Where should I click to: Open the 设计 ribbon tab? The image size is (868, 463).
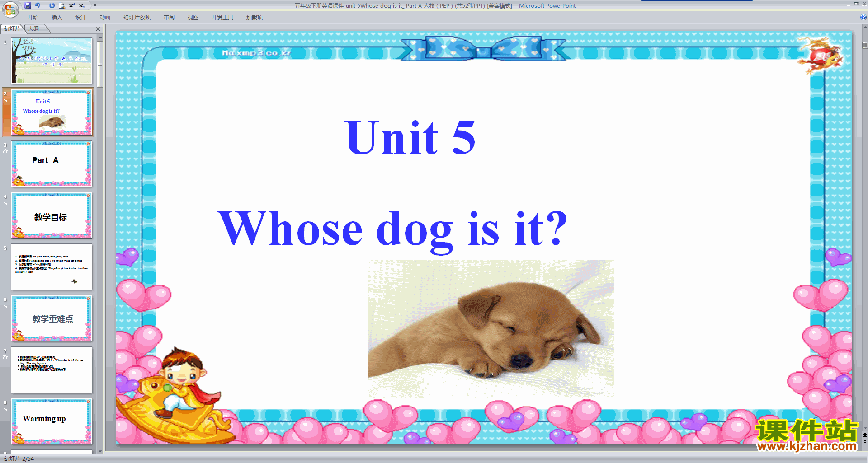(x=81, y=18)
